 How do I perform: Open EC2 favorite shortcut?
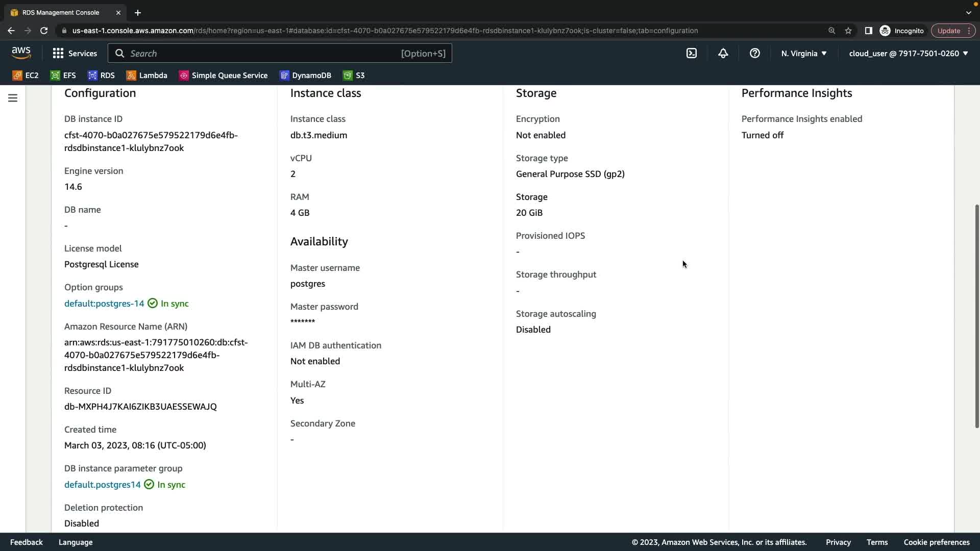click(x=26, y=76)
